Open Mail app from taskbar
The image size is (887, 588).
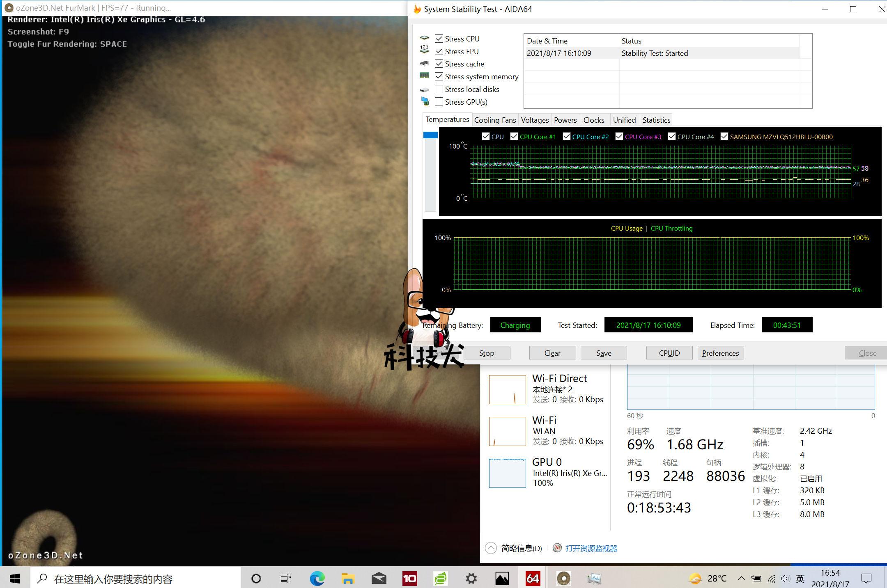pyautogui.click(x=379, y=579)
